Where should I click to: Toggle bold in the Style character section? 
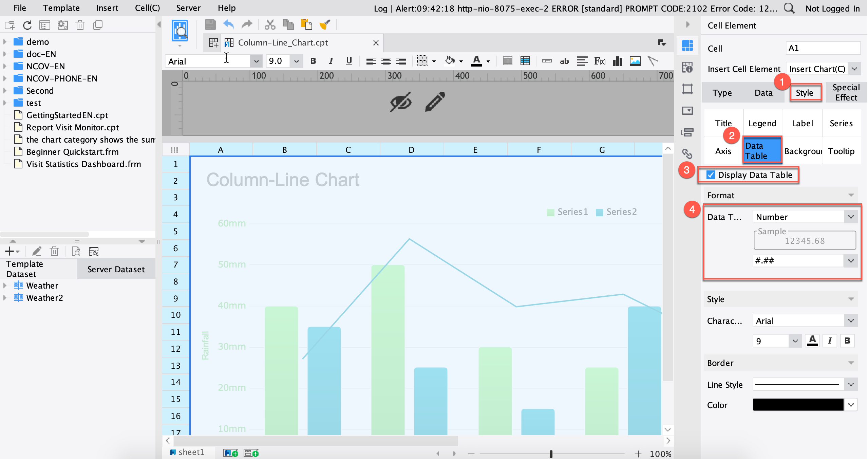point(847,341)
